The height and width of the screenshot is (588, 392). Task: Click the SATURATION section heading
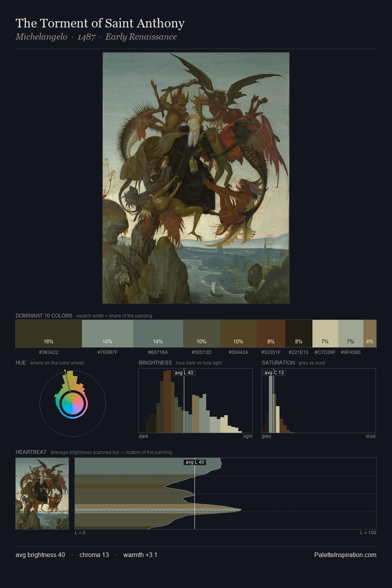point(278,363)
